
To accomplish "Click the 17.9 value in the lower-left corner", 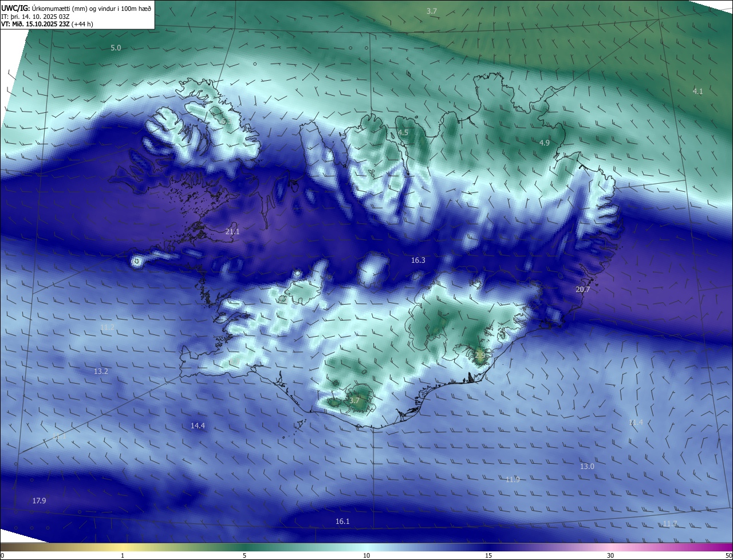I will tap(39, 500).
